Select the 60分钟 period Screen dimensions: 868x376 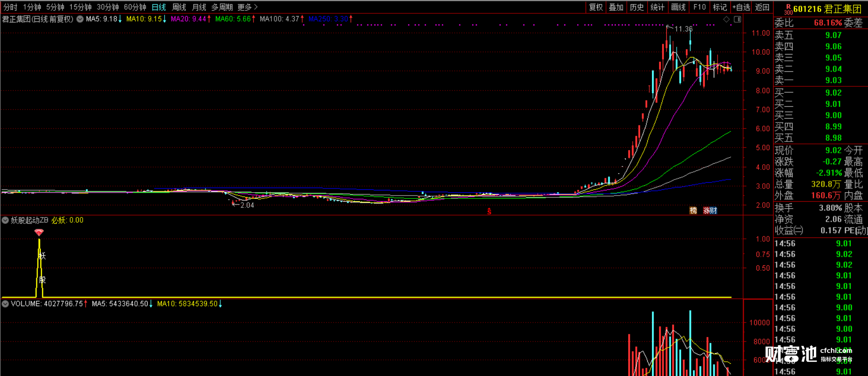point(135,7)
